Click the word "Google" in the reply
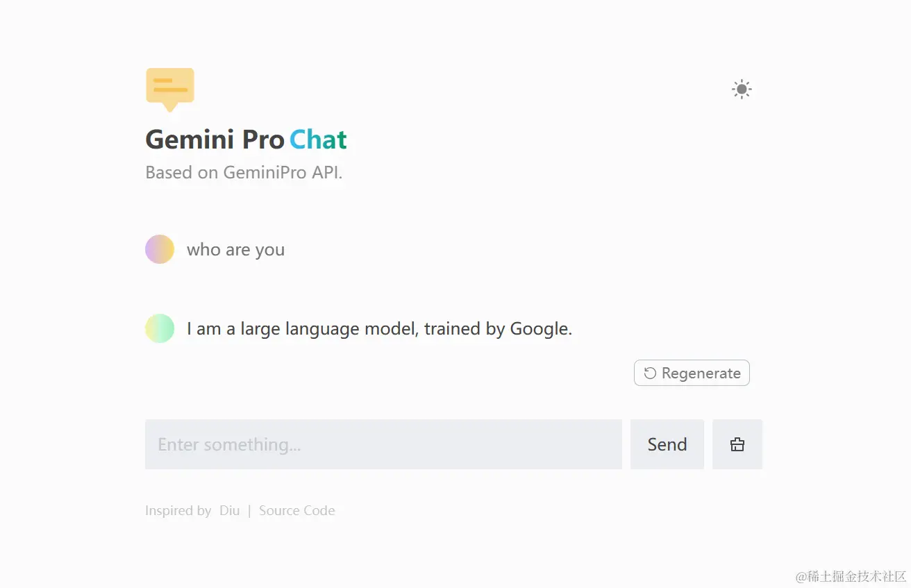 [x=540, y=329]
